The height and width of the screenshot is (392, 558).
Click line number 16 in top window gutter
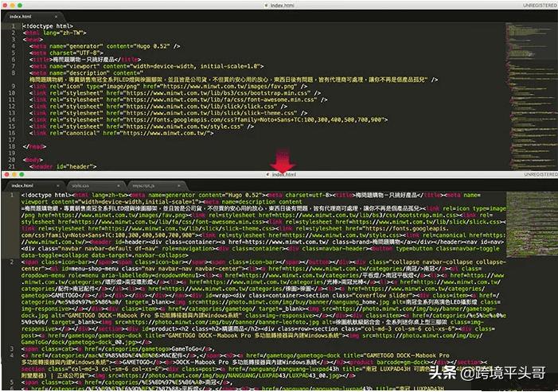[x=12, y=133]
